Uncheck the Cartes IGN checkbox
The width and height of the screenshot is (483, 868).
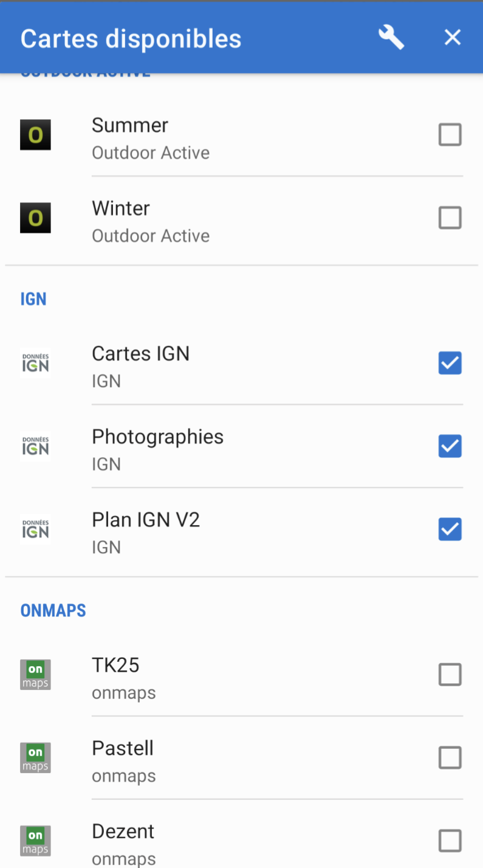(x=450, y=363)
